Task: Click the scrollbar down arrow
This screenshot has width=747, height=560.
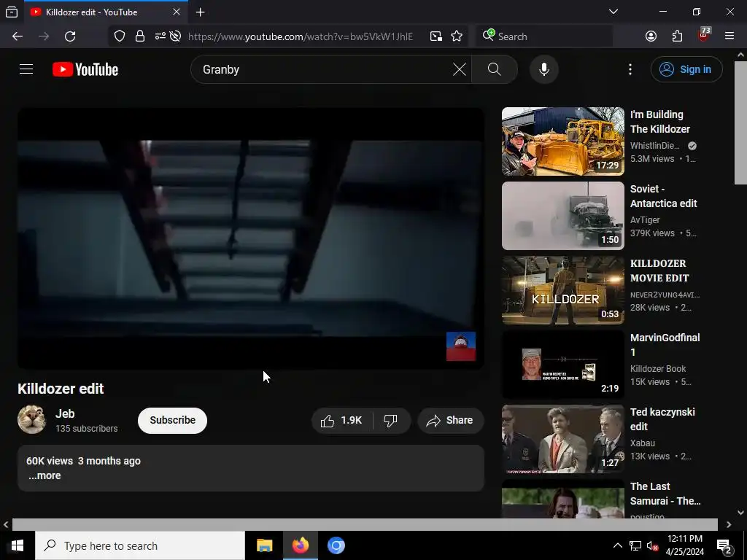Action: point(740,513)
